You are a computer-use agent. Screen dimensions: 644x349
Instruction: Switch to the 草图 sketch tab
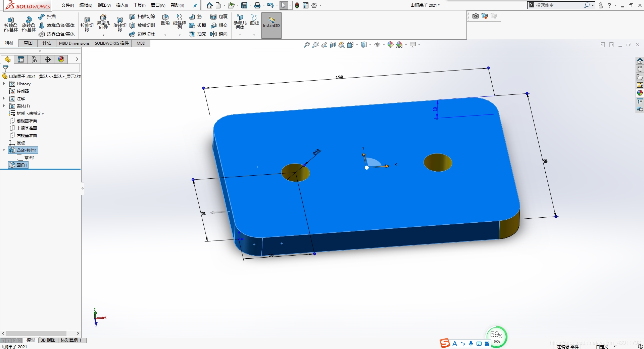click(x=28, y=43)
